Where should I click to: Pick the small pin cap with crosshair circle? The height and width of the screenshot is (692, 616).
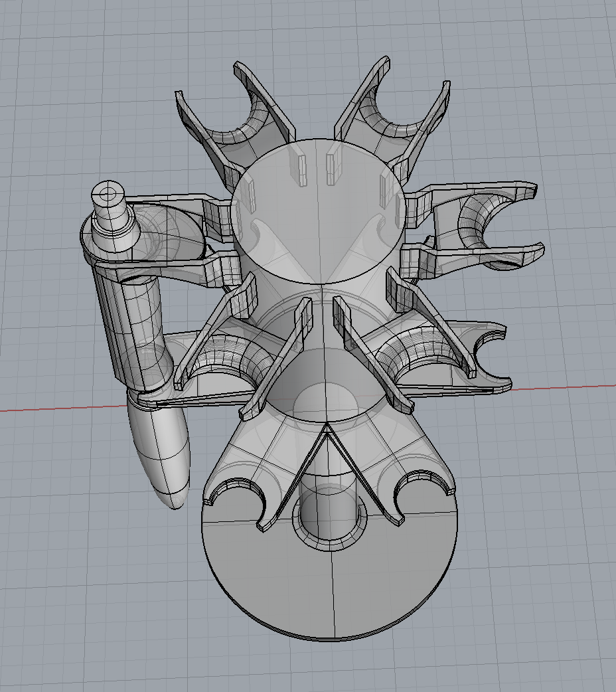click(x=108, y=193)
